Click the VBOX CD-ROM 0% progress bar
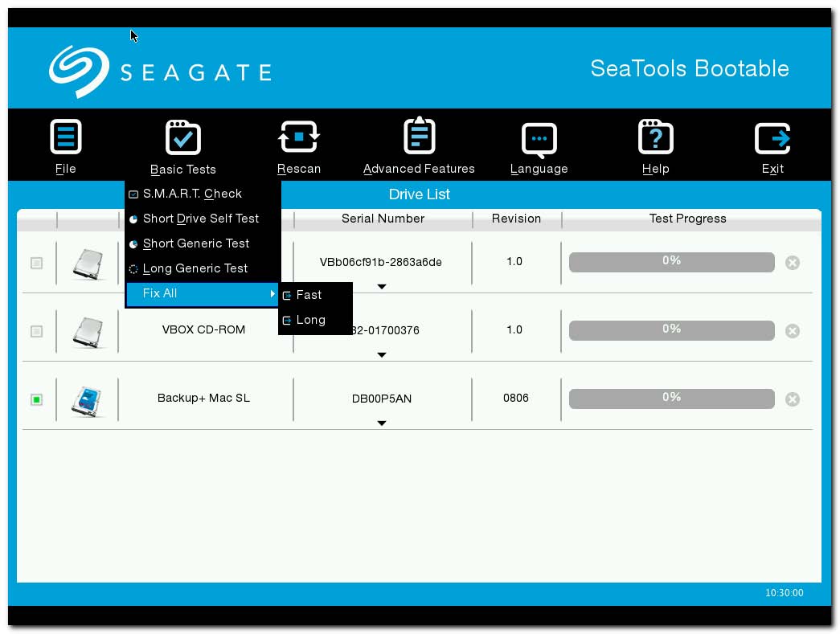This screenshot has width=840, height=634. click(x=672, y=331)
